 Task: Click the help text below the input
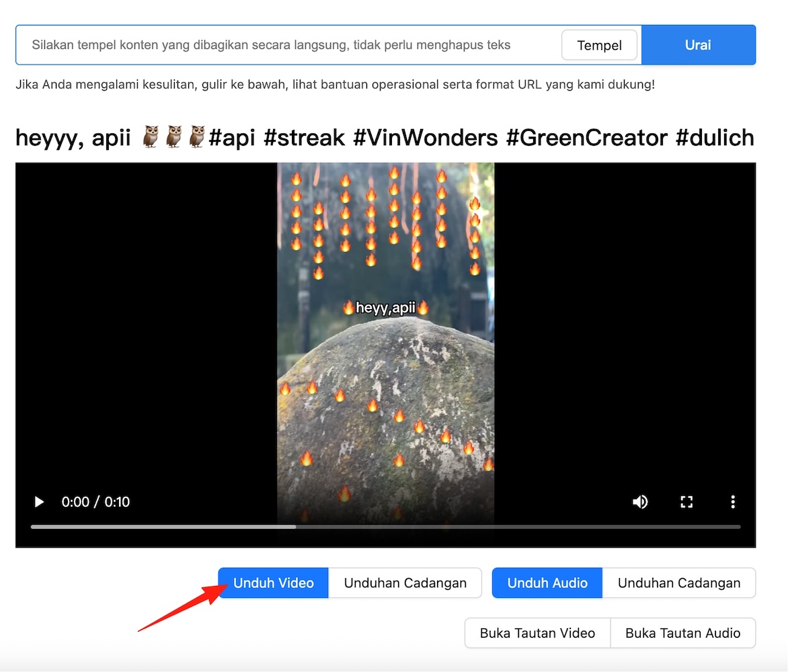[x=335, y=85]
